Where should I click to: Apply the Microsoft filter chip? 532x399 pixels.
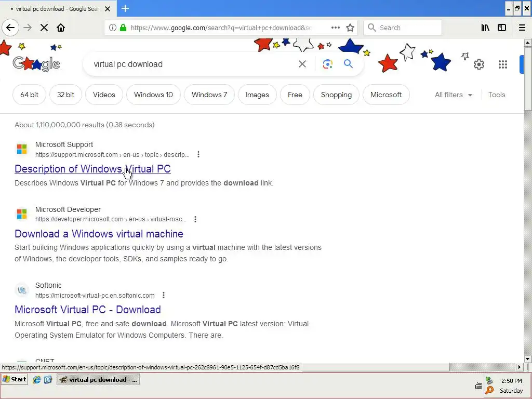pos(386,95)
